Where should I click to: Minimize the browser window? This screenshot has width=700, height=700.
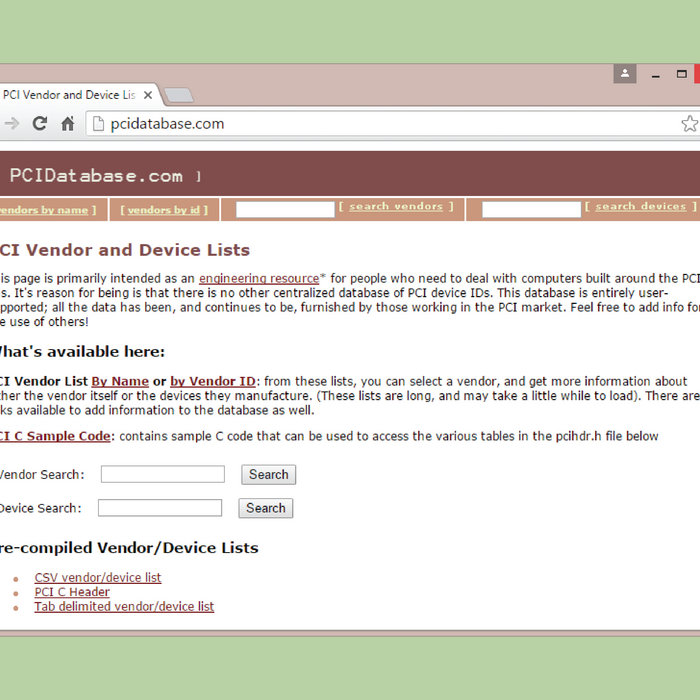tap(655, 76)
